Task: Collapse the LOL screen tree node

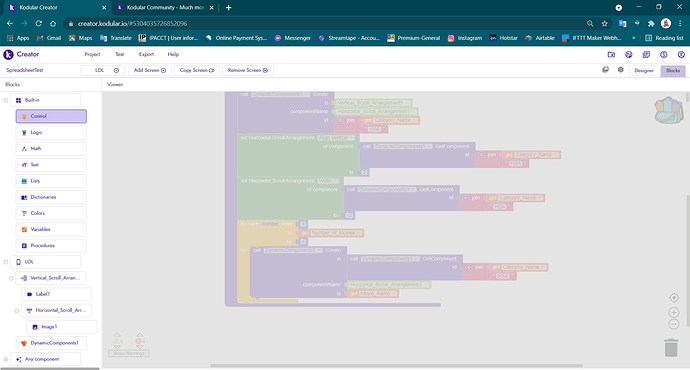Action: [6, 262]
